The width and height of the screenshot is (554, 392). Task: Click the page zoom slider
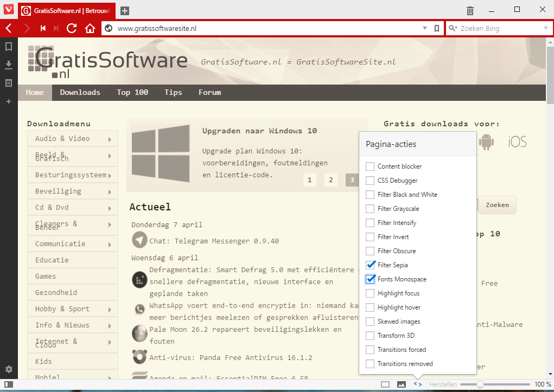click(x=495, y=384)
